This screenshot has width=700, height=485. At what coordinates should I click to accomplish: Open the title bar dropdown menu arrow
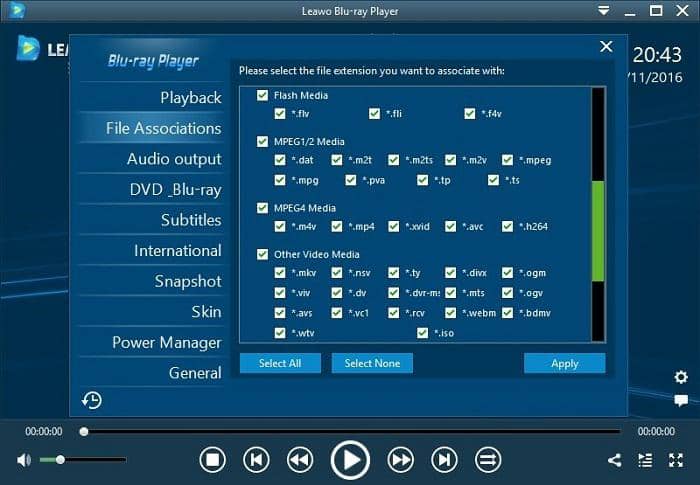[603, 10]
